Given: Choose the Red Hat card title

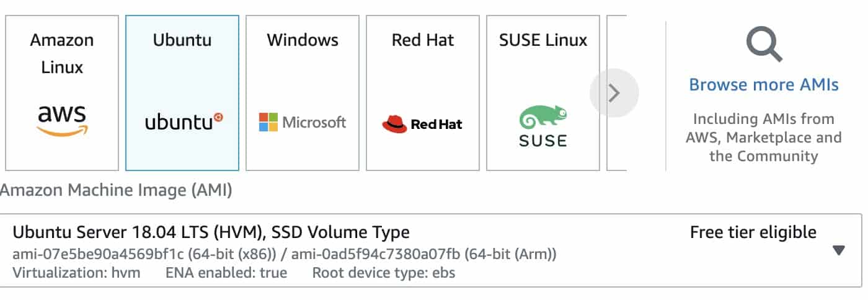Looking at the screenshot, I should tap(423, 41).
